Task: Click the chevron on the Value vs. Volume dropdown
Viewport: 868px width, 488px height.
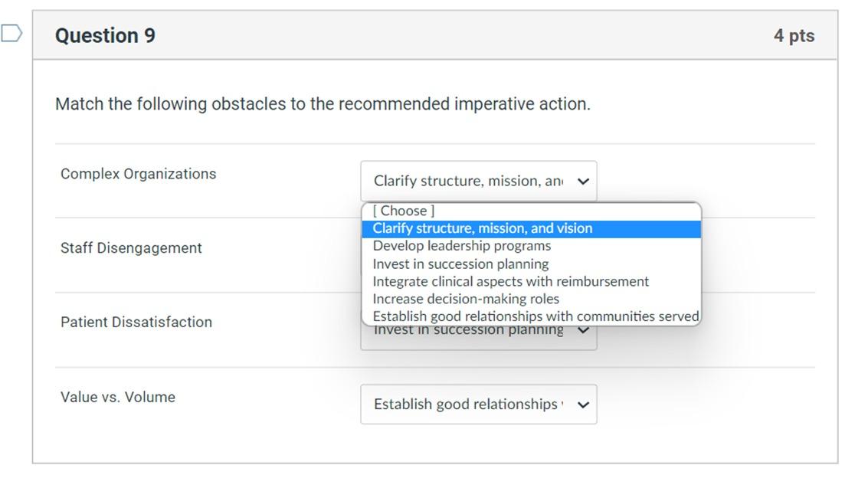Action: (583, 404)
